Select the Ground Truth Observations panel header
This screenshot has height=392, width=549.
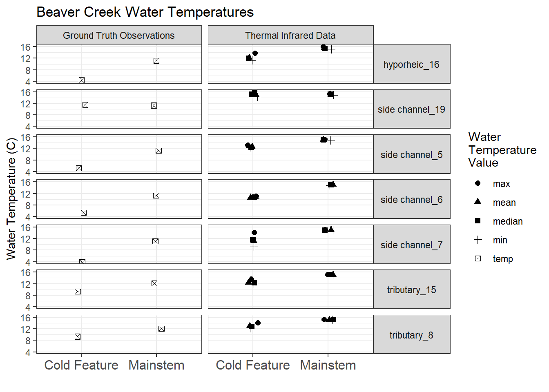(x=119, y=36)
